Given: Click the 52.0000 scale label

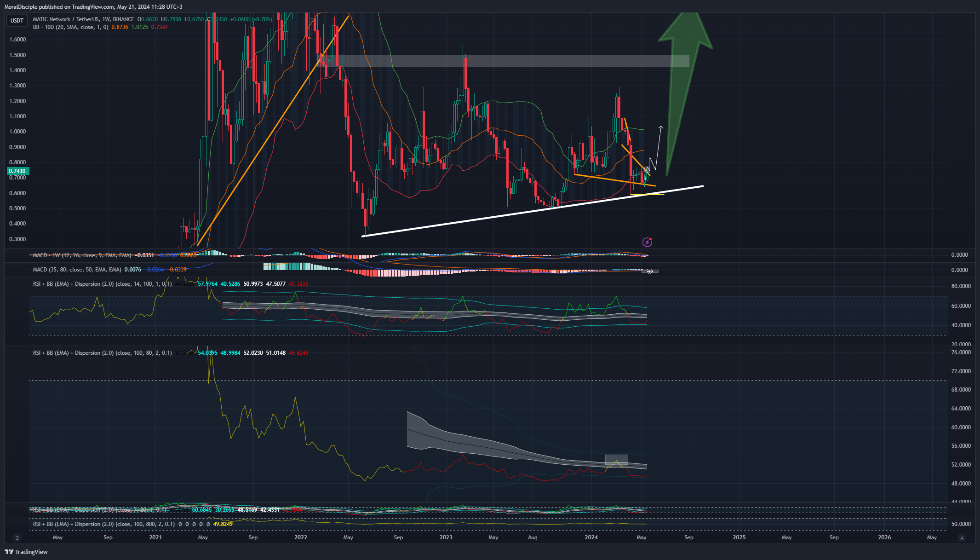Looking at the screenshot, I should (961, 465).
